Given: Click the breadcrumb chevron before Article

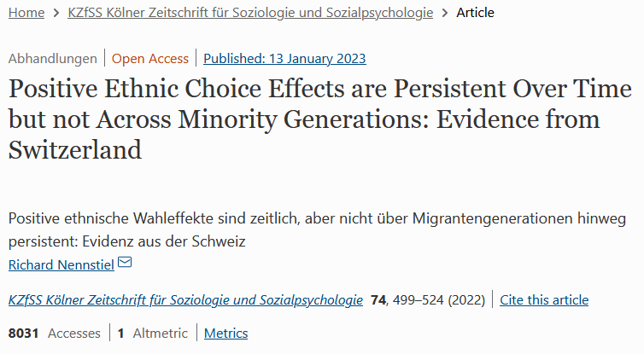Looking at the screenshot, I should tap(445, 13).
